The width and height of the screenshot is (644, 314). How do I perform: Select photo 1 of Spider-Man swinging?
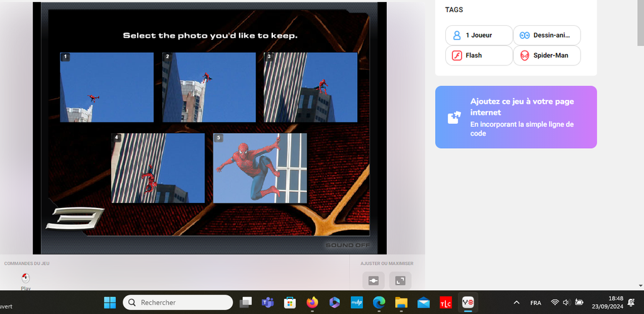tap(107, 87)
